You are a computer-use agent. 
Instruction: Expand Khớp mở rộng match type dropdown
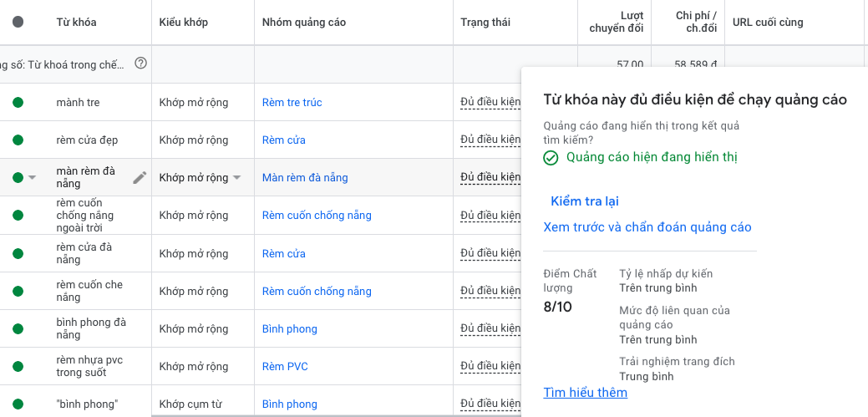tap(236, 178)
